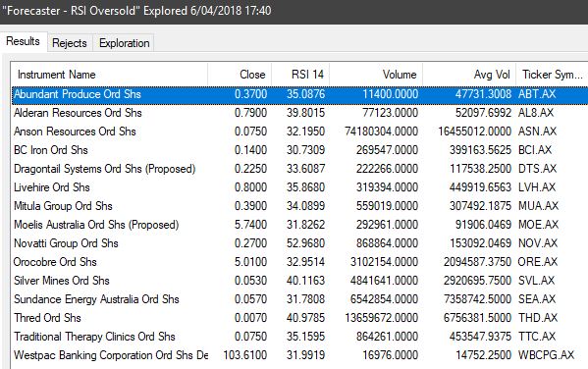
Task: Open the Rejects tab
Action: 70,43
